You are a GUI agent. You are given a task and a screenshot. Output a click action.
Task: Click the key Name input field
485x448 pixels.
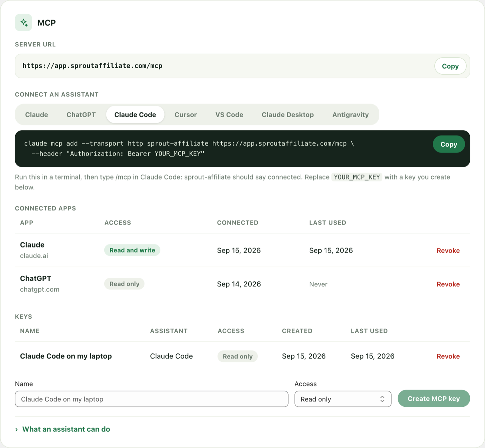click(x=151, y=399)
